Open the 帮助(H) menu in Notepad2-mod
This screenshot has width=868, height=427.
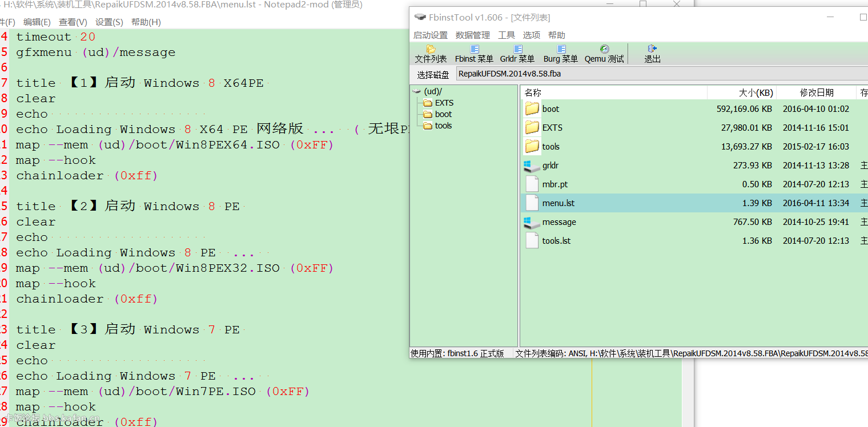146,22
